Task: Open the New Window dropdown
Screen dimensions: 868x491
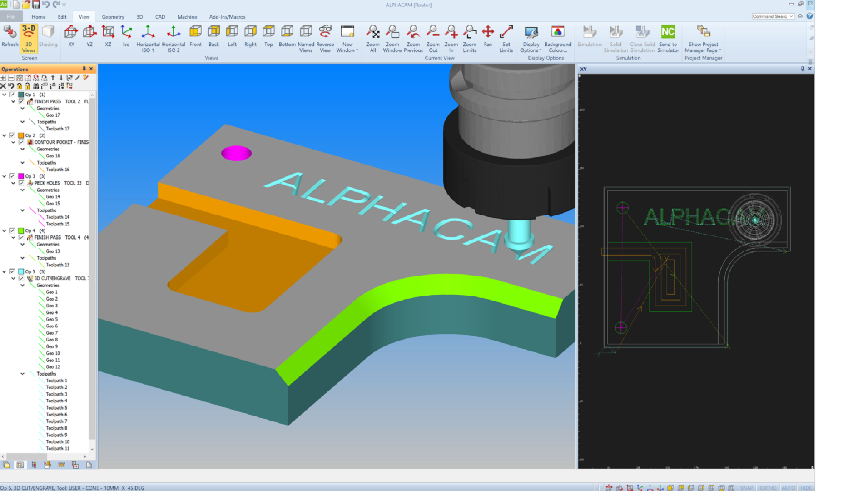Action: tap(347, 39)
